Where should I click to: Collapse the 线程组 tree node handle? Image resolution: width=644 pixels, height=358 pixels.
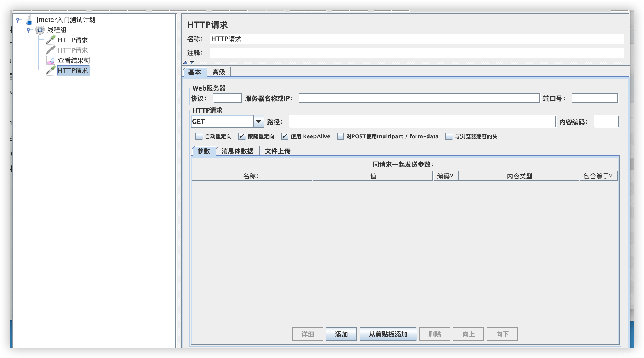[28, 30]
